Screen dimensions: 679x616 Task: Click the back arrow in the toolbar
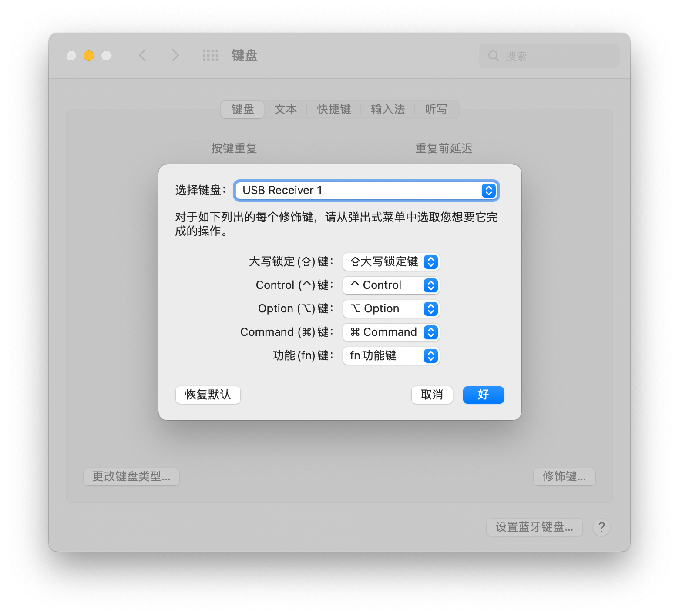pos(142,55)
